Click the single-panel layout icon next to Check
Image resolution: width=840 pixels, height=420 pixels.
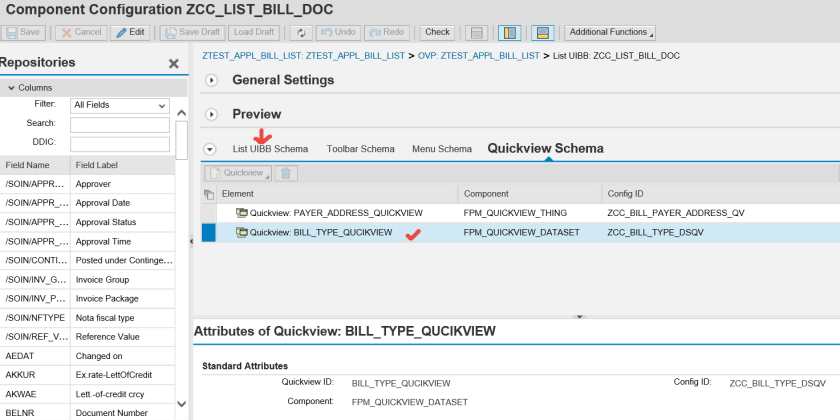pyautogui.click(x=476, y=33)
